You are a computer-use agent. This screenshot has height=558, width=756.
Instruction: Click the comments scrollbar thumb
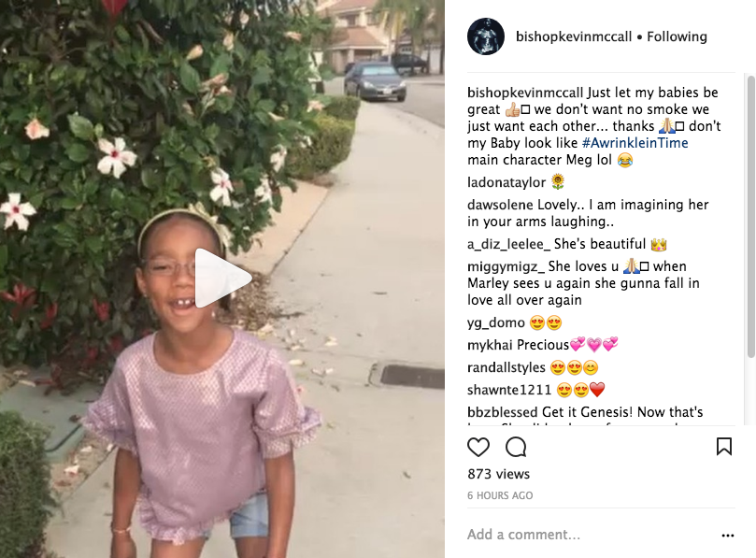point(750,217)
